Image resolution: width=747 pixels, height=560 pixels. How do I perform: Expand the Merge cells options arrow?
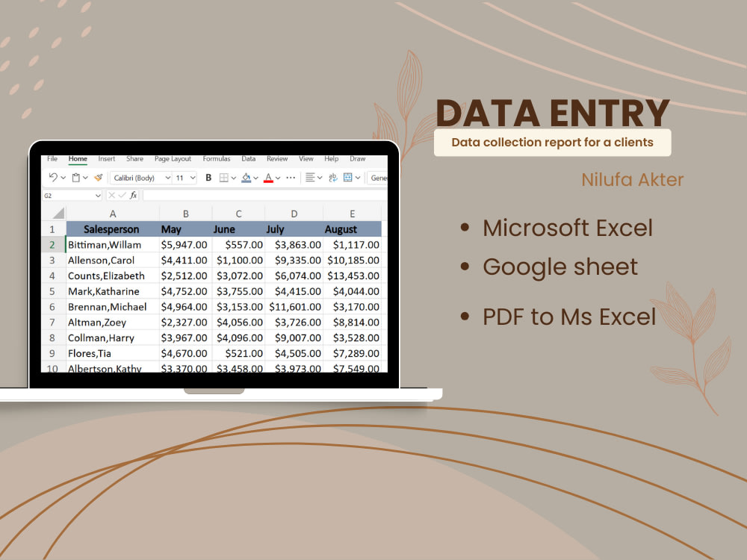click(358, 178)
